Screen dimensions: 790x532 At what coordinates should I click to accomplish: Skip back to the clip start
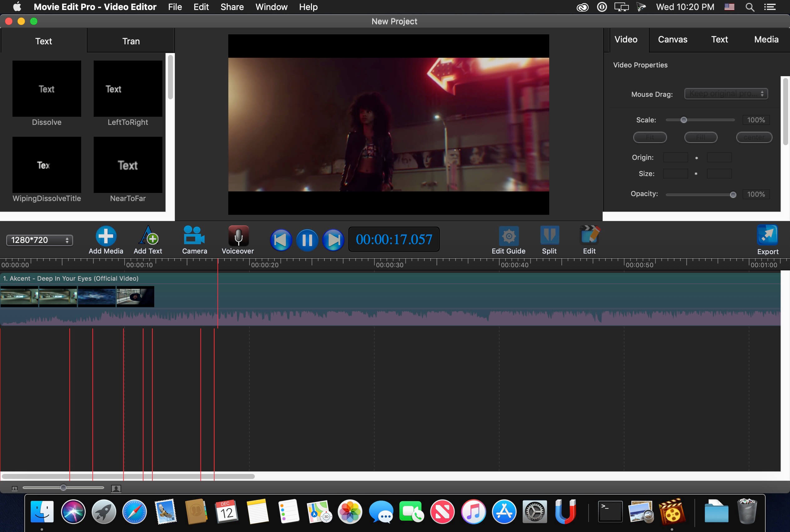coord(280,240)
